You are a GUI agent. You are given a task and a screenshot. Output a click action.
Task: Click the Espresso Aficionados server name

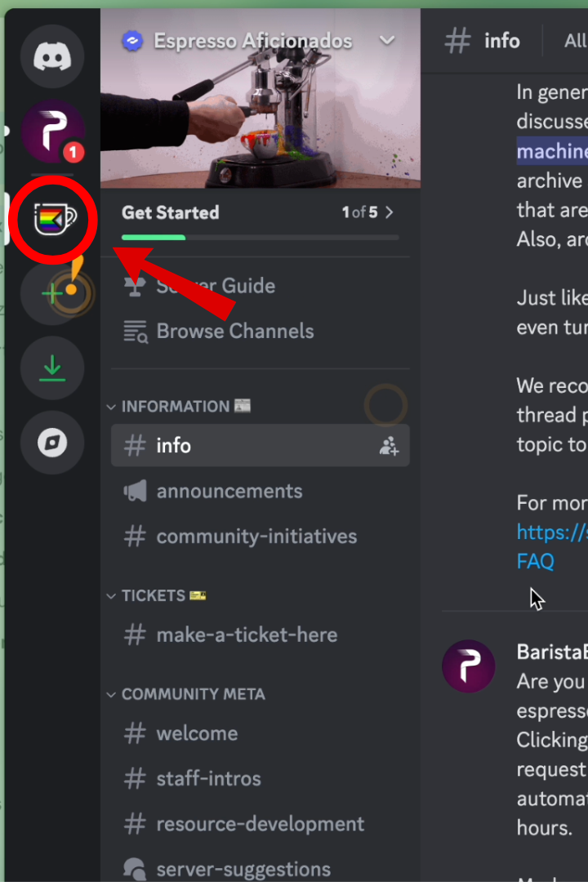(252, 41)
